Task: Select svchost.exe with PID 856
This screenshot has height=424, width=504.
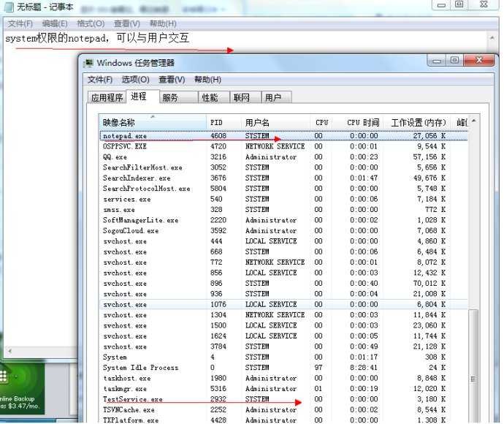Action: [283, 273]
